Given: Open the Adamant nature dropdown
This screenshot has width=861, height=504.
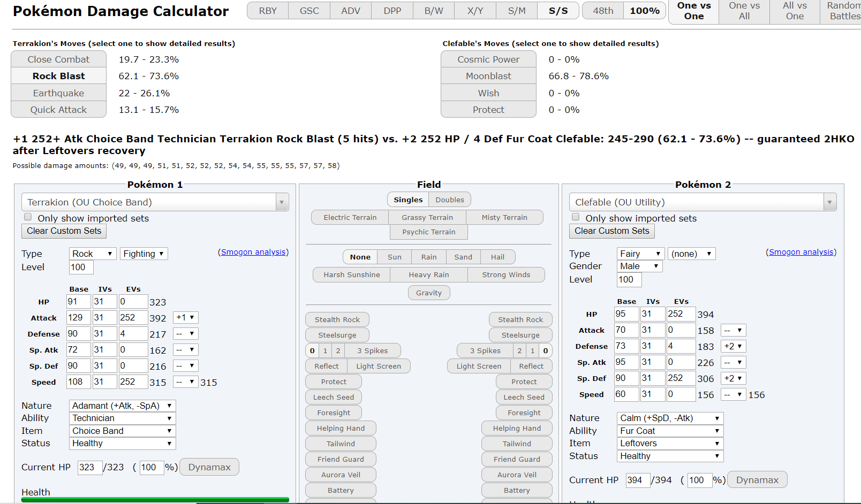Looking at the screenshot, I should (122, 406).
